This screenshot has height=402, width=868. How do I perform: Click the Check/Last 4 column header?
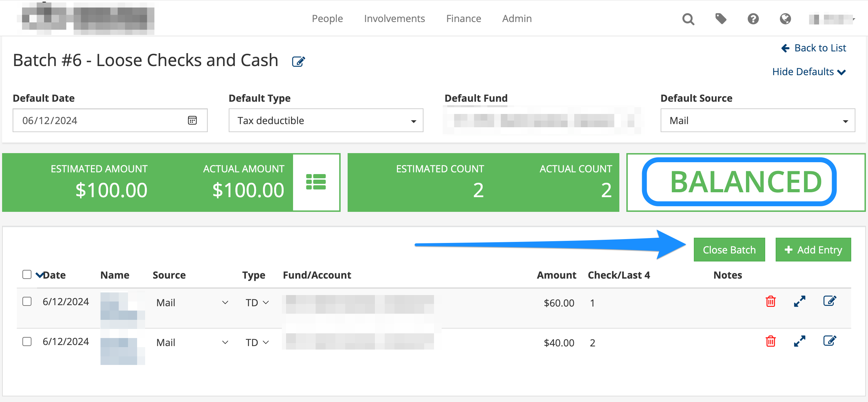[x=619, y=275]
